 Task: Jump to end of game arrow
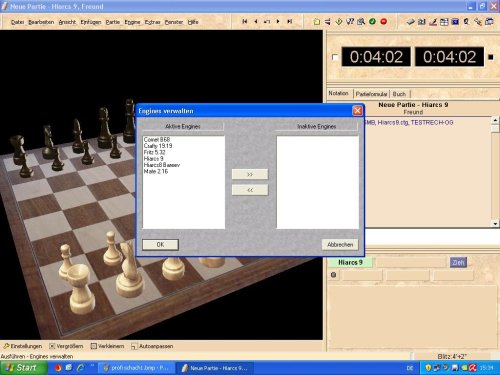point(290,21)
